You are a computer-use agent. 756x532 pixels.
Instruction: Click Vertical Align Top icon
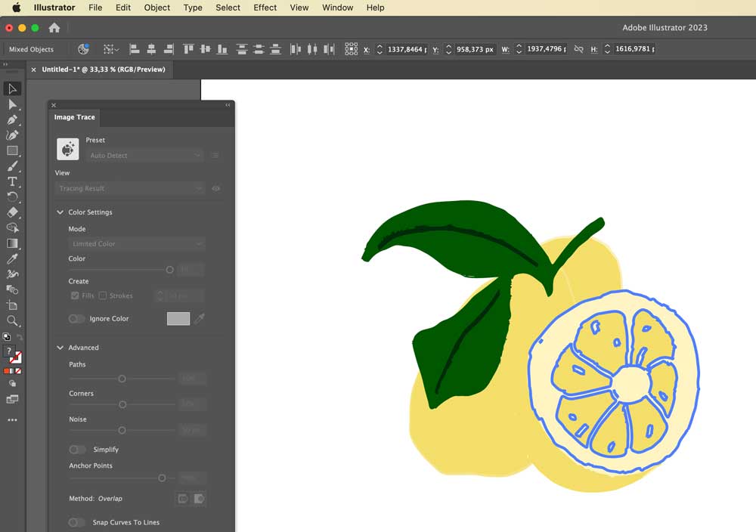pos(188,48)
